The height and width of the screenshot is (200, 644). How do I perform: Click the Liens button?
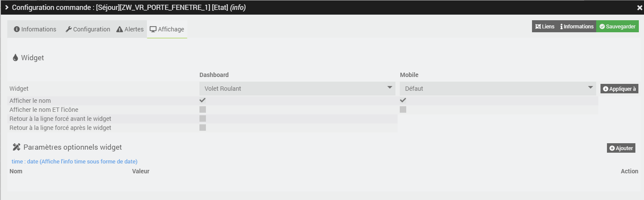[545, 27]
